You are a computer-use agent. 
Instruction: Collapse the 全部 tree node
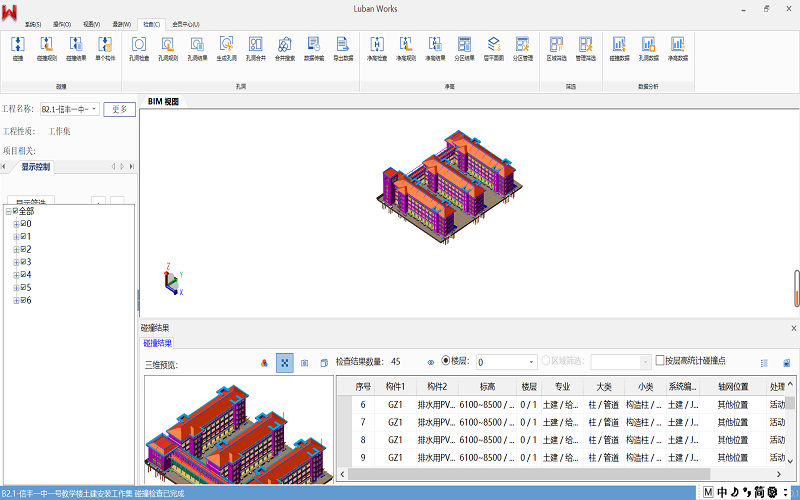coord(8,211)
